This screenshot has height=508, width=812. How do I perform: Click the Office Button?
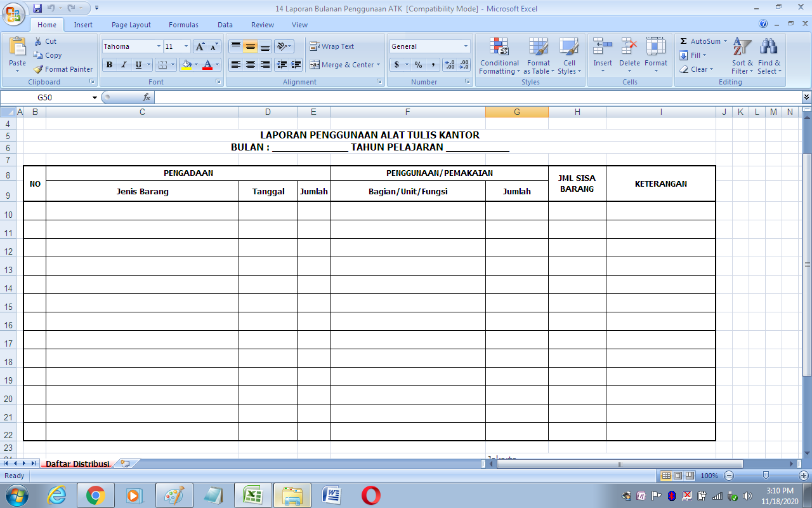[x=13, y=13]
